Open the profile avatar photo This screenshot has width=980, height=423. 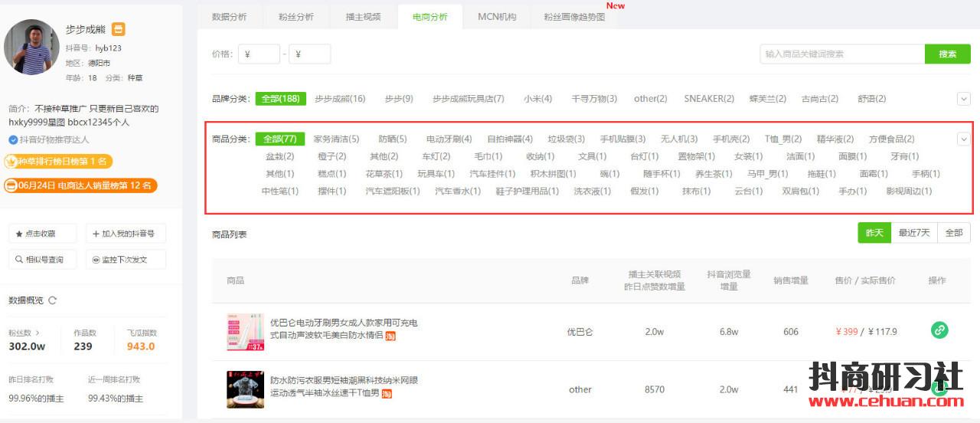(32, 47)
